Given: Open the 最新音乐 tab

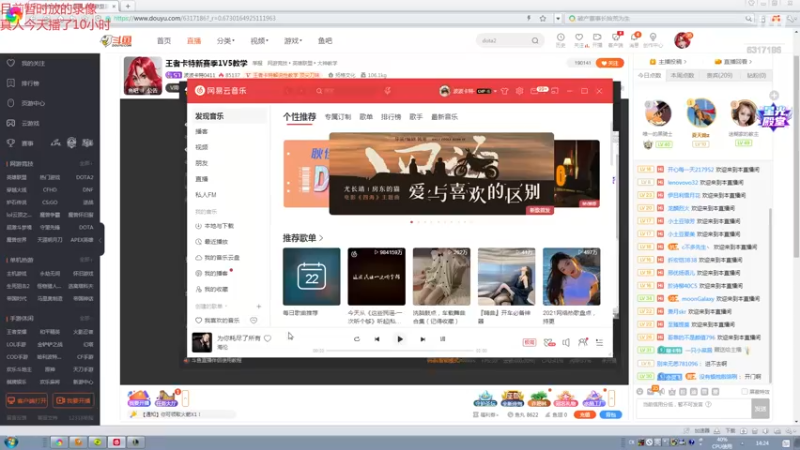Looking at the screenshot, I should (444, 117).
